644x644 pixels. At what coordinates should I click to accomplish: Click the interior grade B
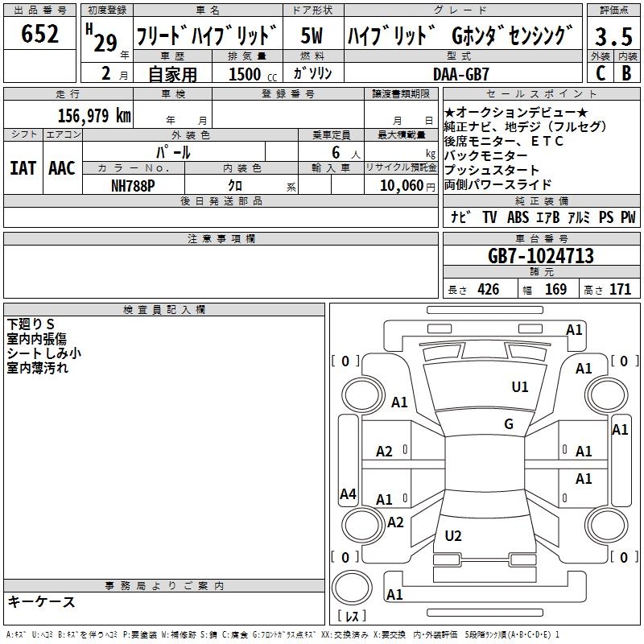[x=626, y=72]
